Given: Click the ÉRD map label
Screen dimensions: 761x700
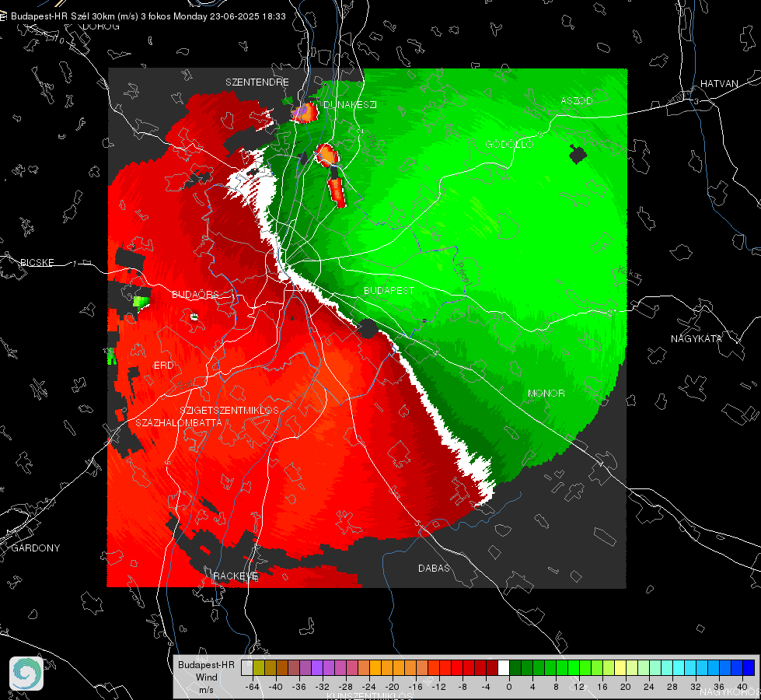Looking at the screenshot, I should tap(163, 366).
